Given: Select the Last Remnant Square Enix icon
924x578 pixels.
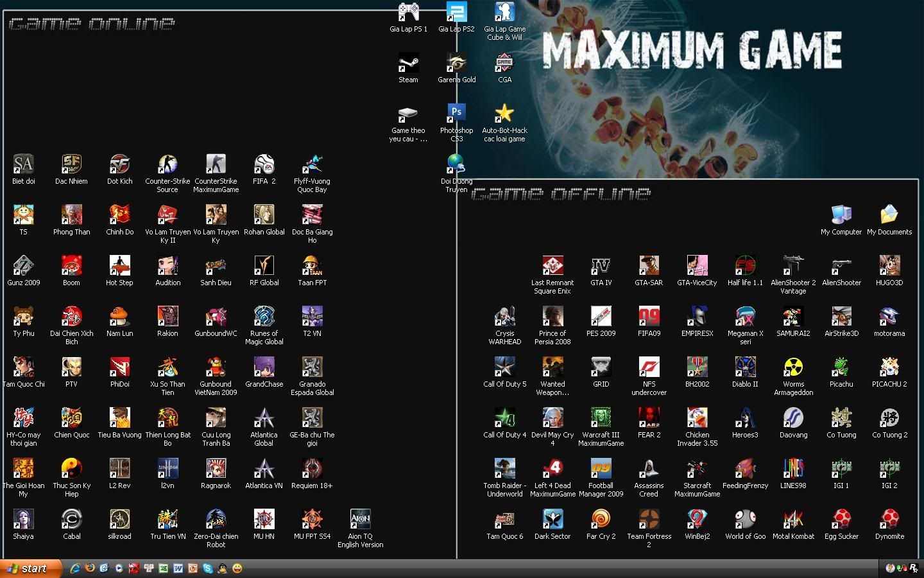Looking at the screenshot, I should tap(552, 266).
